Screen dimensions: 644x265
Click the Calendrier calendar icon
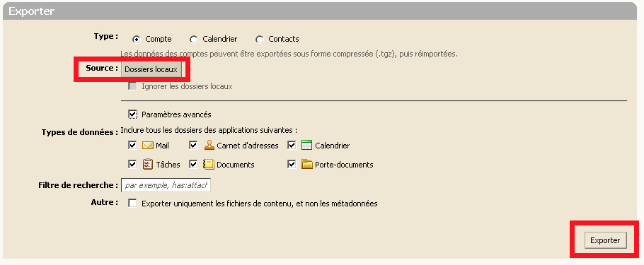click(307, 145)
